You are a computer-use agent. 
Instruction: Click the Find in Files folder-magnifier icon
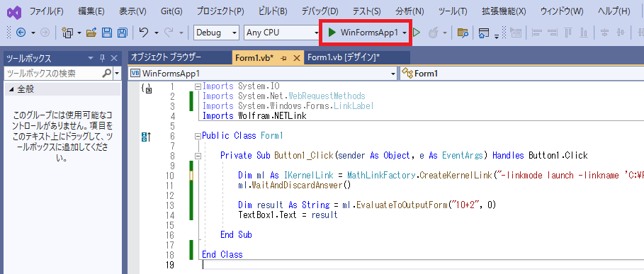[x=463, y=33]
